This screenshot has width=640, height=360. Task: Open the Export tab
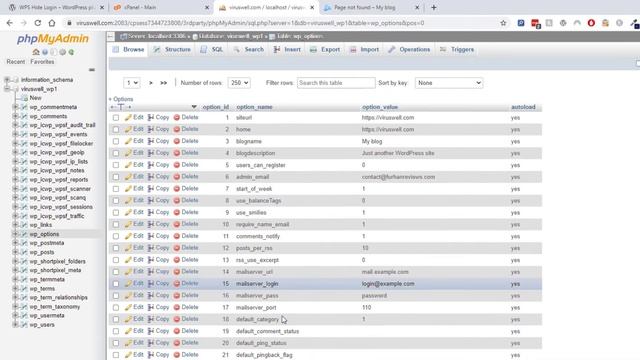[325, 49]
